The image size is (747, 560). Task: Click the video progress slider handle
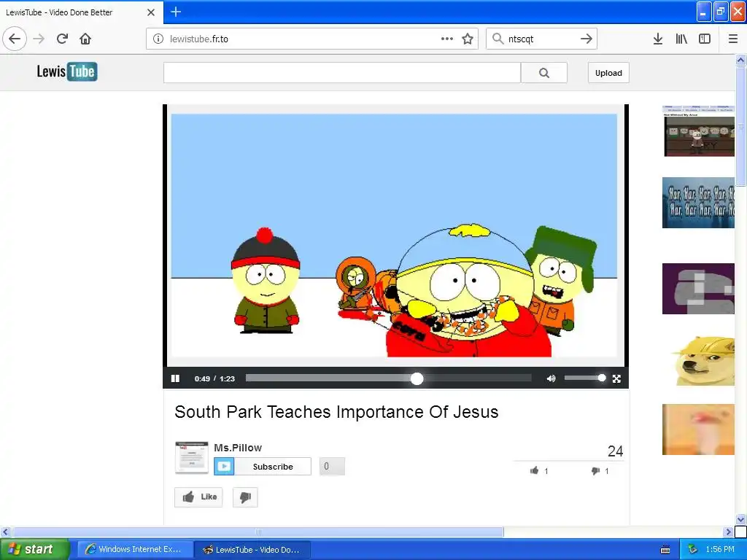(x=417, y=378)
